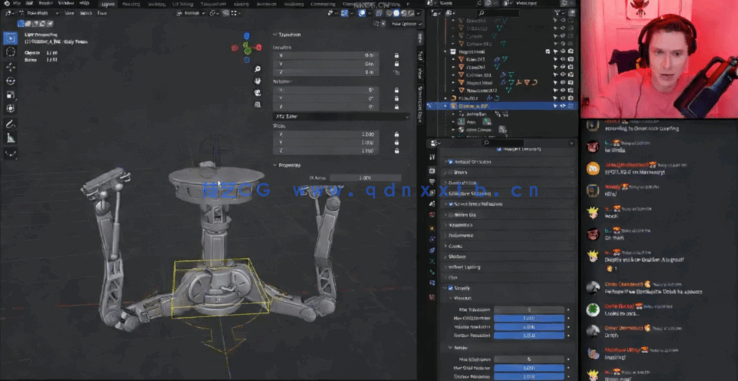The width and height of the screenshot is (738, 381).
Task: Disable the Ambient Occlusion checkbox
Action: (450, 162)
